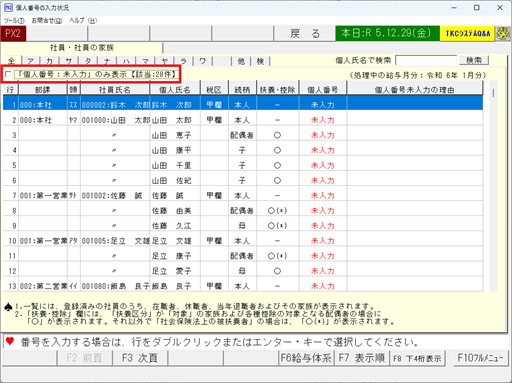Open the ツール(T) menu
Screen dimensions: 512x383
14,21
